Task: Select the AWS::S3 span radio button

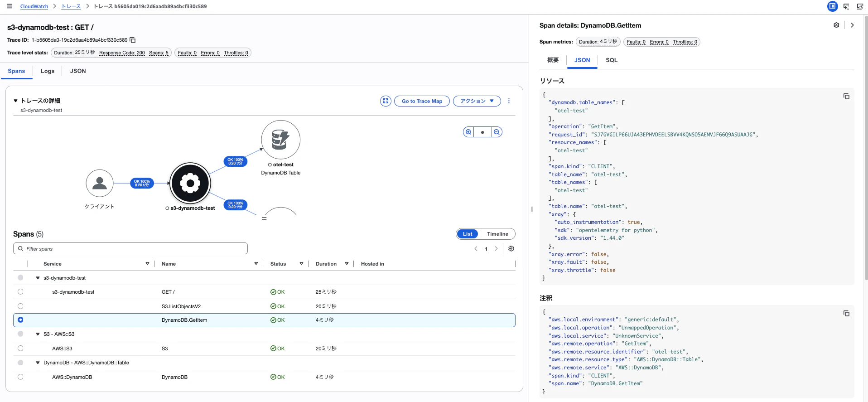Action: (20, 349)
